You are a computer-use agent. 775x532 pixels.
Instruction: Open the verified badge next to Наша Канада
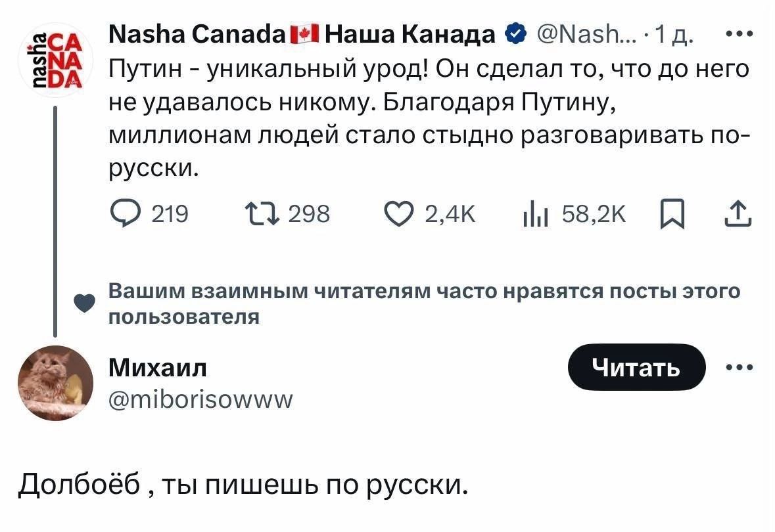515,34
